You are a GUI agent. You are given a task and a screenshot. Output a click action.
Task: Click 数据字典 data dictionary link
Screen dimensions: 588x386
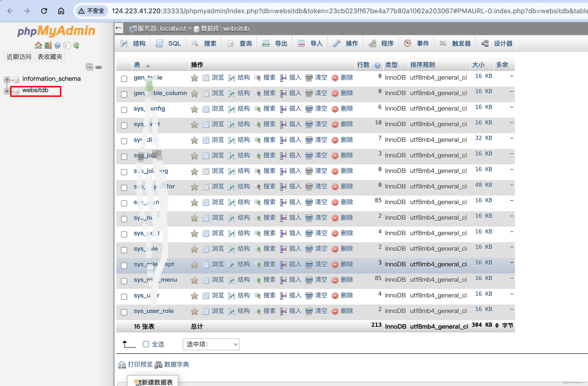[x=176, y=364]
